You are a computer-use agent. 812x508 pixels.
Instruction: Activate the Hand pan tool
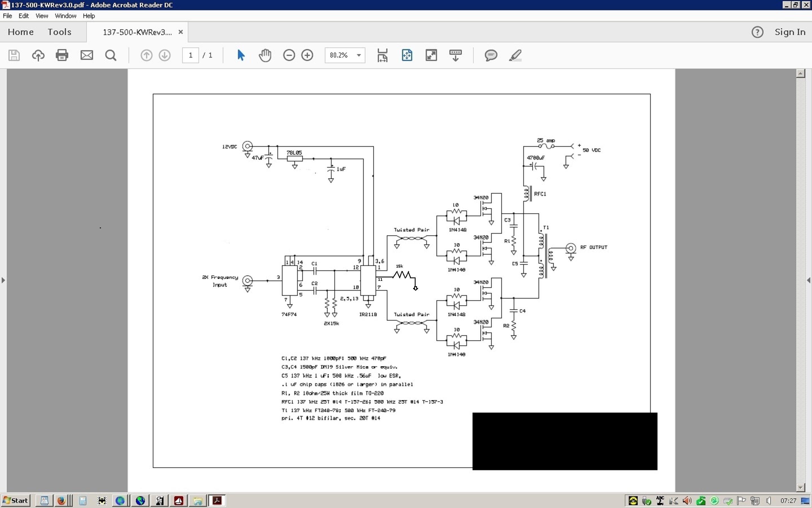coord(265,55)
